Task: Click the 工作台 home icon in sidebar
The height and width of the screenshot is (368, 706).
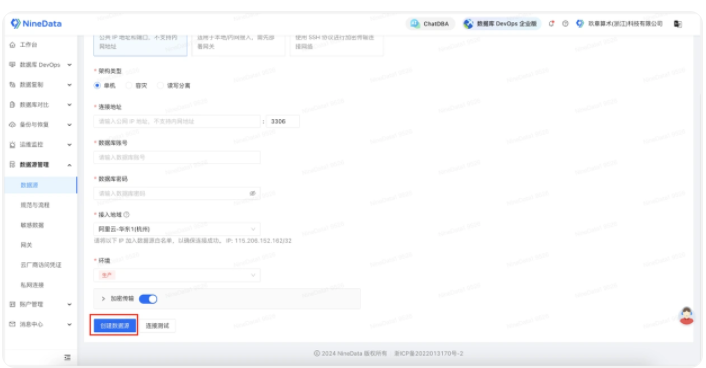Action: tap(13, 45)
